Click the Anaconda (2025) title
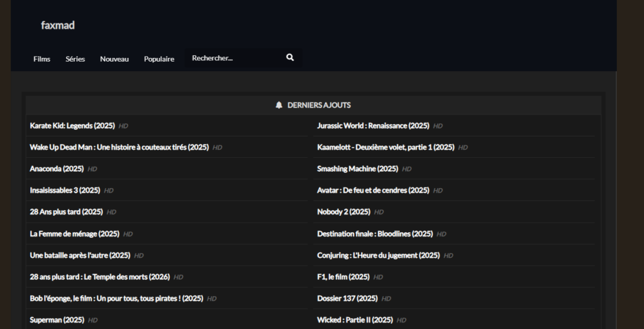Screen dimensions: 644x329 point(57,169)
